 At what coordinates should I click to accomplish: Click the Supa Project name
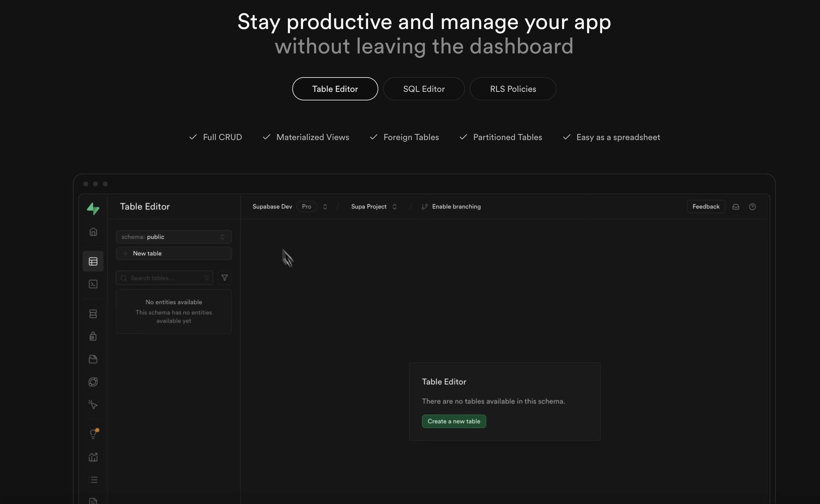point(369,207)
